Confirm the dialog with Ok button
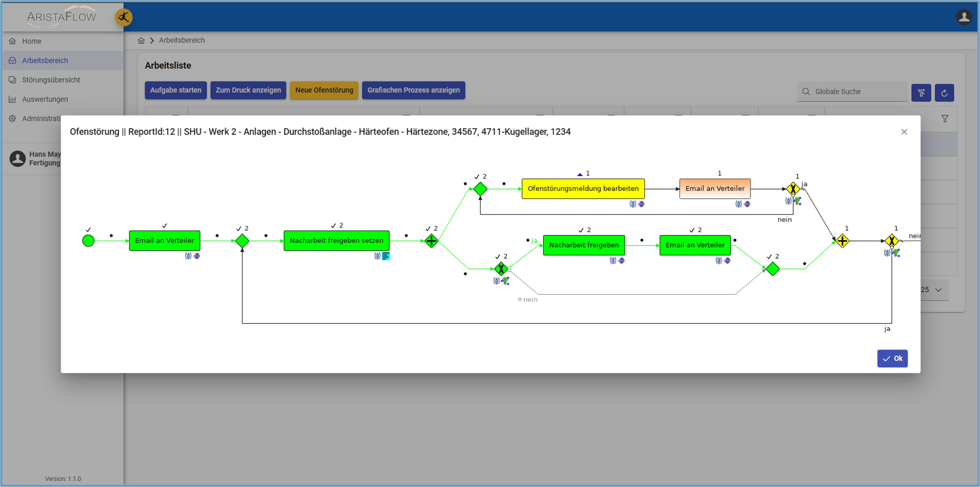 click(x=892, y=358)
